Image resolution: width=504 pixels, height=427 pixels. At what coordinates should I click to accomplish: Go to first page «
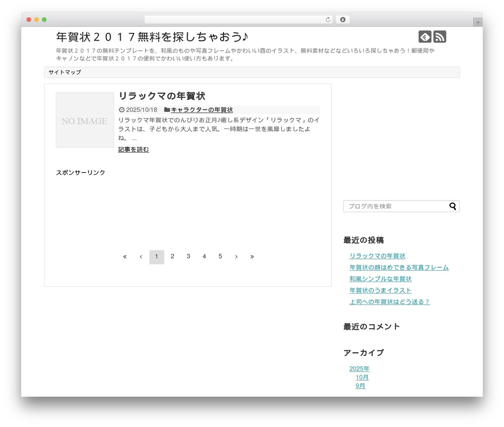(125, 257)
